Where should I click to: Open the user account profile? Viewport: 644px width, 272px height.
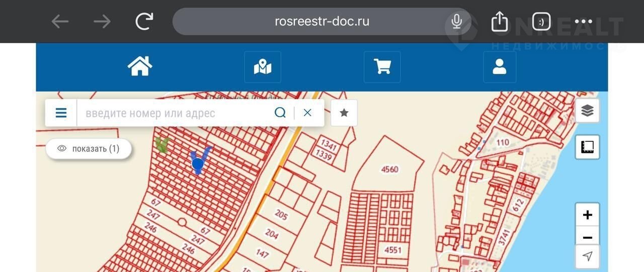pos(500,67)
